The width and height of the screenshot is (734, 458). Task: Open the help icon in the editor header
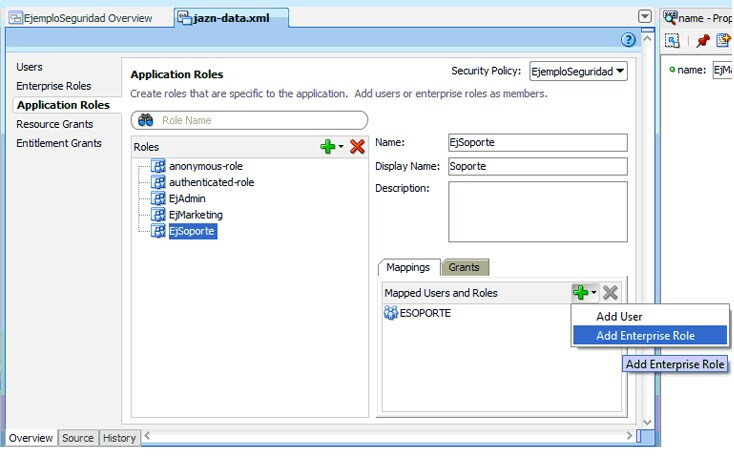coord(628,40)
